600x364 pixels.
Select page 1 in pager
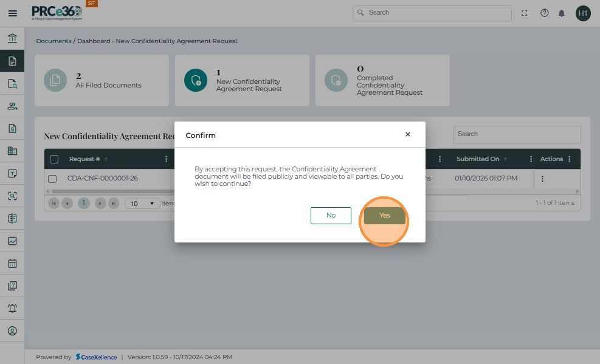pos(83,203)
